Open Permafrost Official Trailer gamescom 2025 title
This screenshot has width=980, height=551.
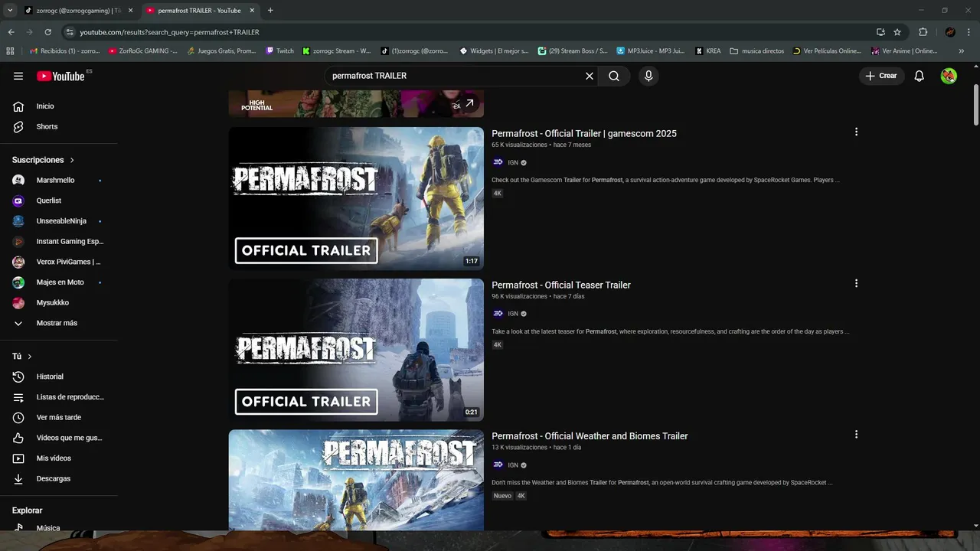coord(584,133)
